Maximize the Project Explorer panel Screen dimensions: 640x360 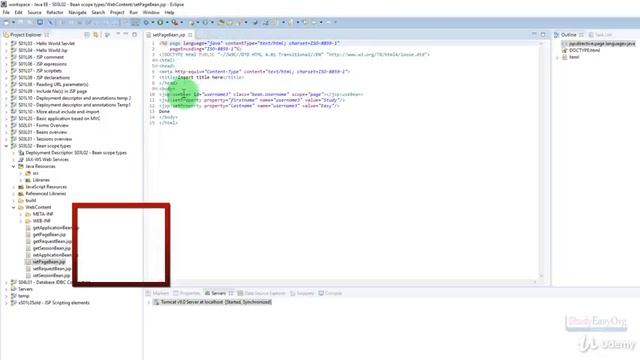pyautogui.click(x=134, y=34)
